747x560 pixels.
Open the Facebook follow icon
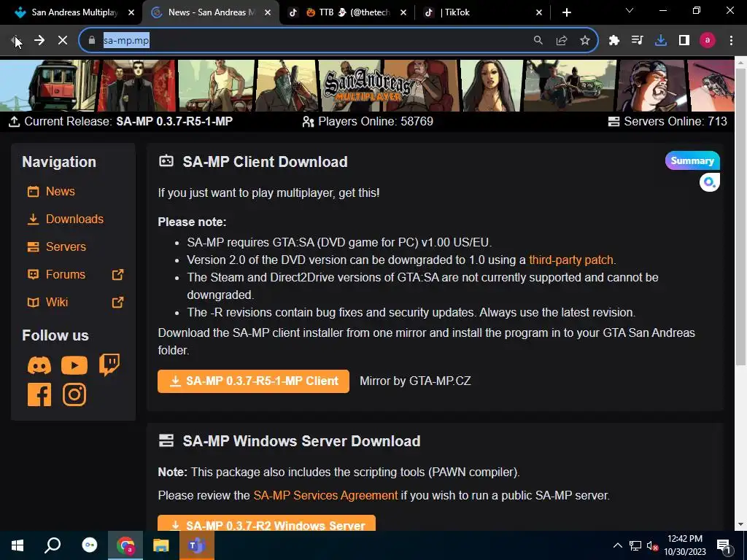click(x=39, y=394)
